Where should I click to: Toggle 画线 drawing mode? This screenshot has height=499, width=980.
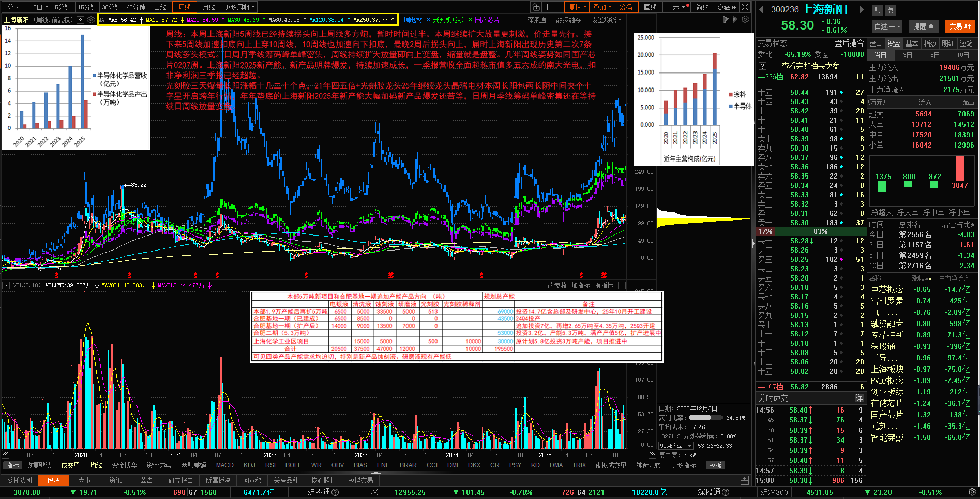(650, 7)
